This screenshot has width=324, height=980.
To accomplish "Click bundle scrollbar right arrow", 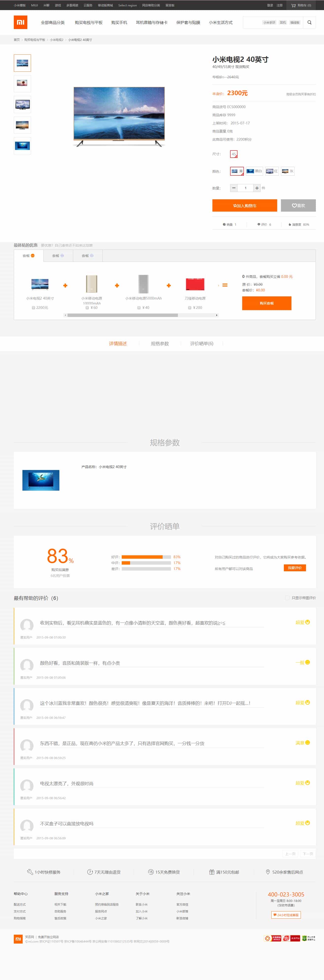I will point(217,315).
